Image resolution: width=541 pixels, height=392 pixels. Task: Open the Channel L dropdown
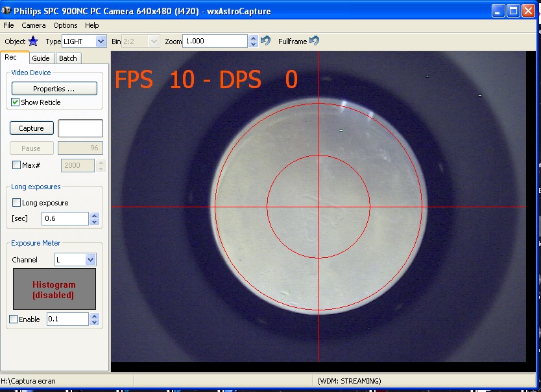91,260
